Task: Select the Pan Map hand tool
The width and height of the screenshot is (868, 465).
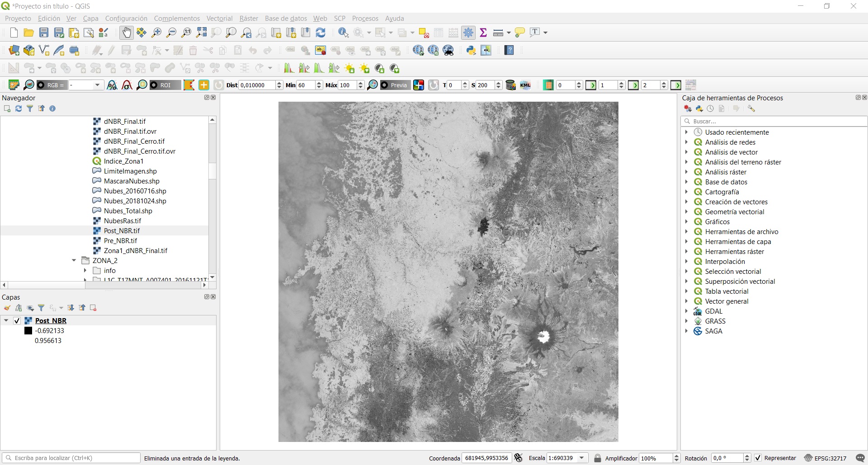Action: click(x=127, y=33)
